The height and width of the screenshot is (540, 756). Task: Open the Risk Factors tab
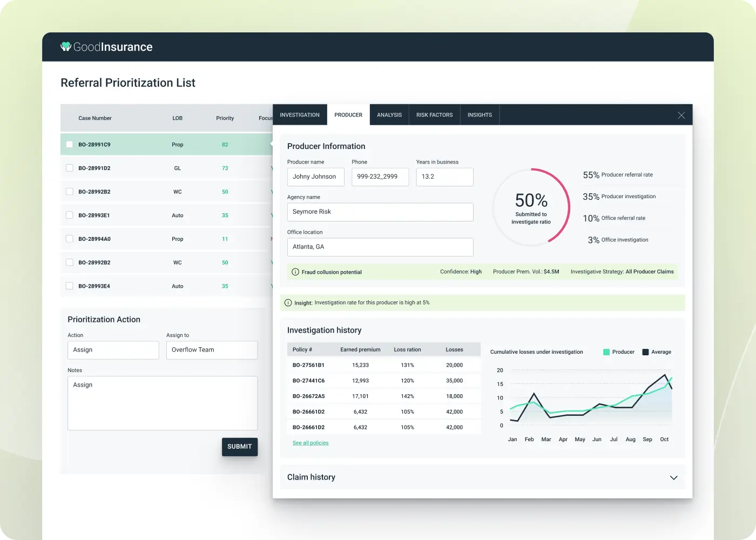[434, 115]
